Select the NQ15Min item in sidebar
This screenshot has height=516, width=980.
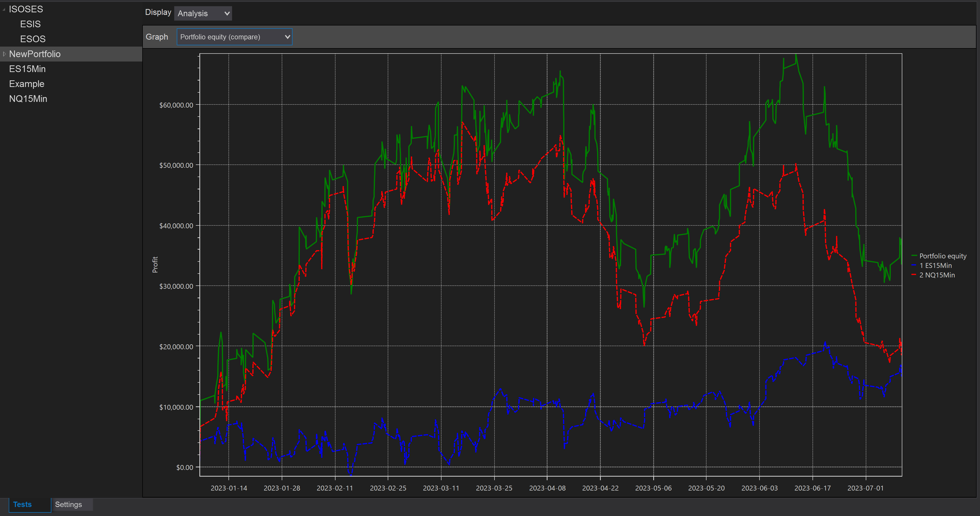click(x=28, y=99)
